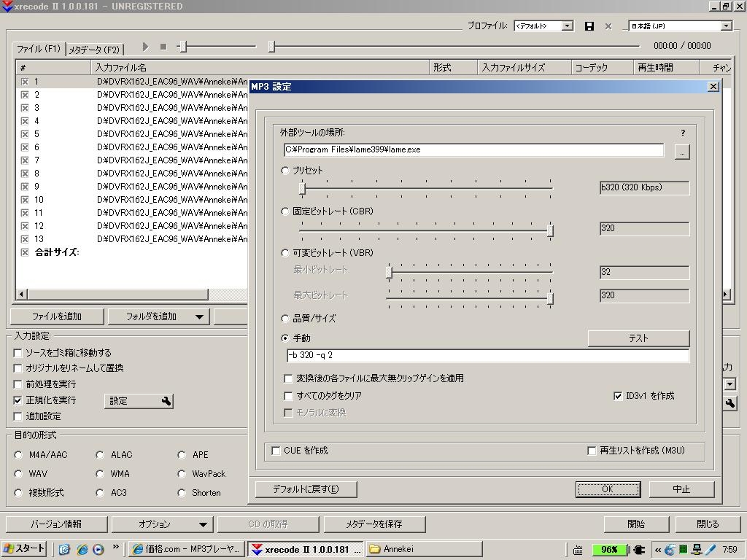Open フォルダを追加 dropdown arrow
747x560 pixels.
pyautogui.click(x=200, y=316)
